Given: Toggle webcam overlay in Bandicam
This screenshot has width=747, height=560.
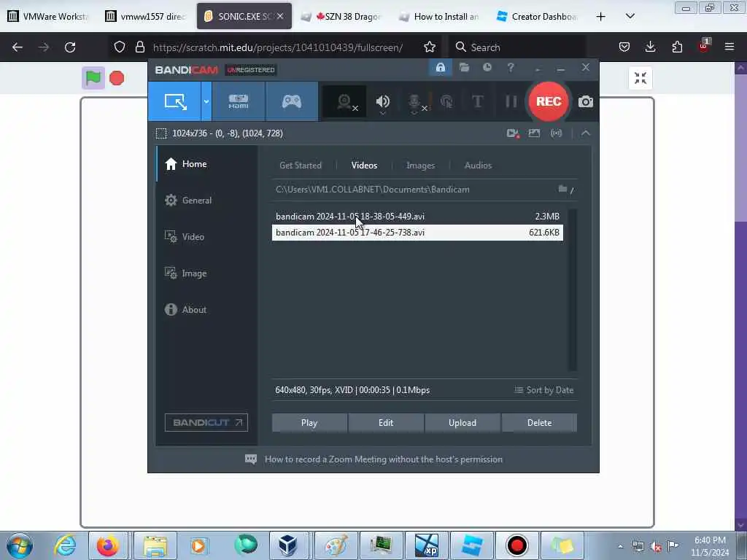Looking at the screenshot, I should 345,101.
